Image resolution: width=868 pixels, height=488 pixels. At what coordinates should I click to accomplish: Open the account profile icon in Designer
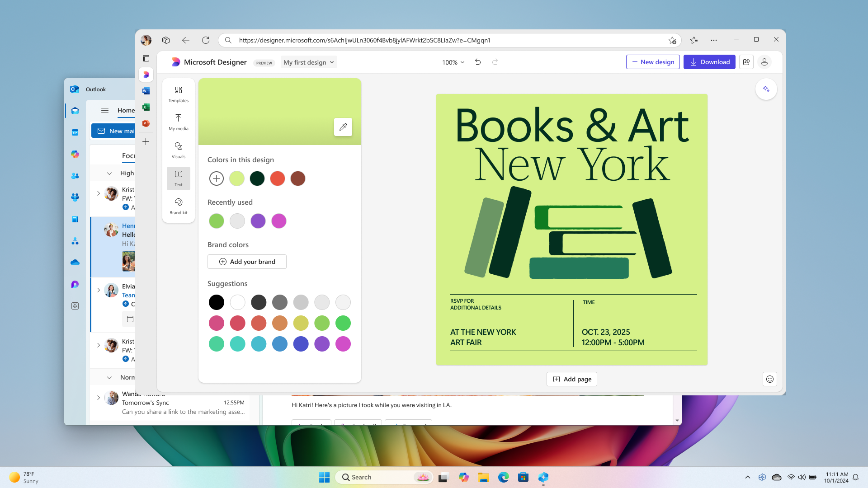point(764,62)
